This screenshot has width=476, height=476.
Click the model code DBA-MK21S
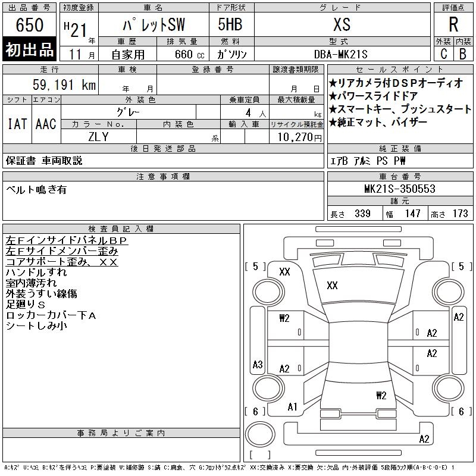point(340,54)
